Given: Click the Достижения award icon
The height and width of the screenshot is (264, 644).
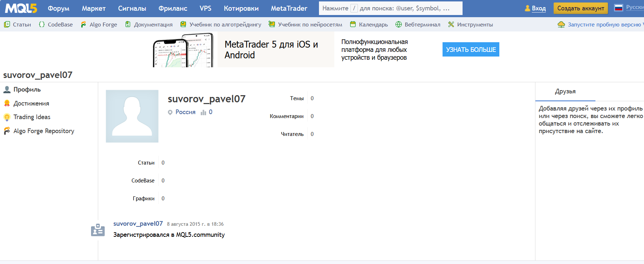Looking at the screenshot, I should 7,103.
